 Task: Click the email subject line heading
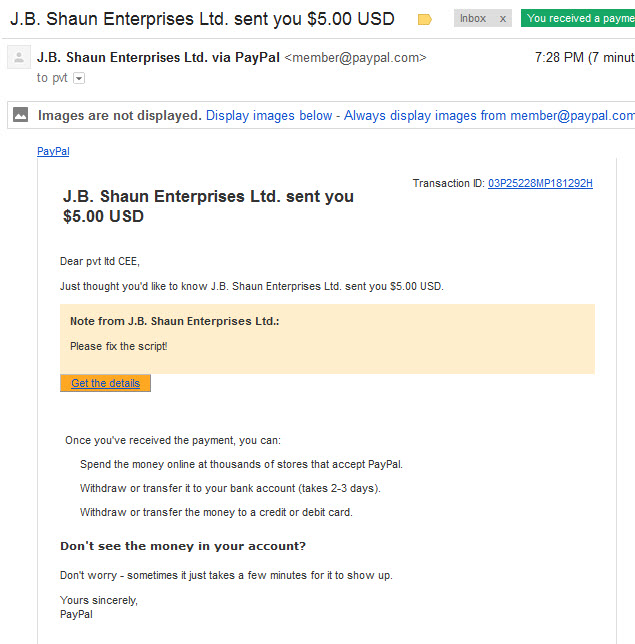pos(202,19)
